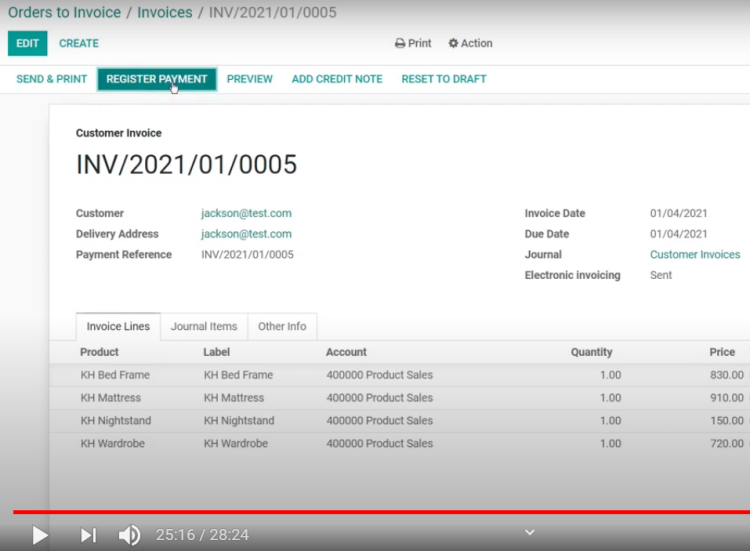This screenshot has height=551, width=750.
Task: Click the Account column header
Action: [346, 352]
